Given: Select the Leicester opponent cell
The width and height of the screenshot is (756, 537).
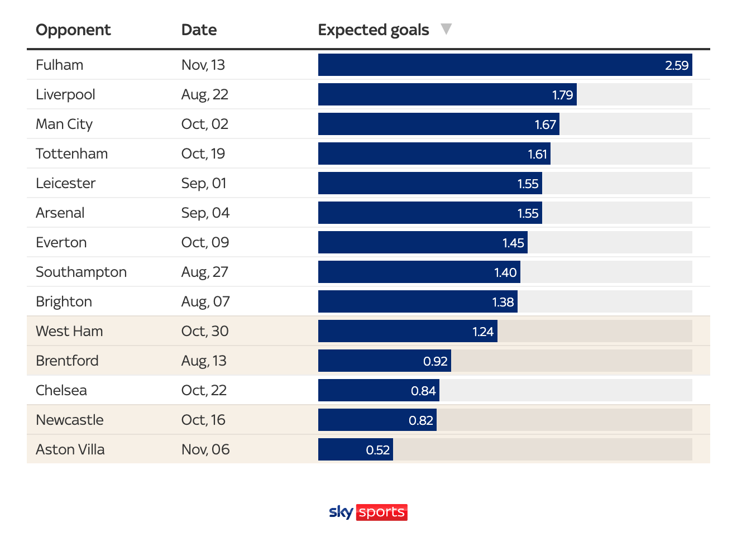Looking at the screenshot, I should pos(65,183).
